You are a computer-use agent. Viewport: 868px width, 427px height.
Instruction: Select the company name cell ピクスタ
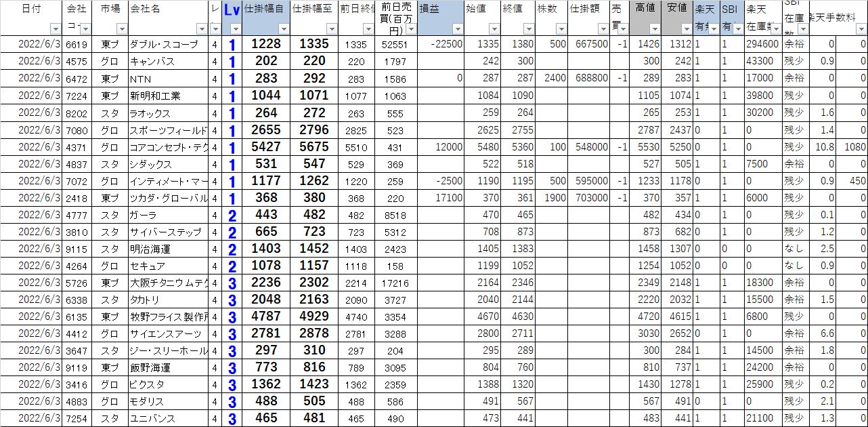click(168, 384)
